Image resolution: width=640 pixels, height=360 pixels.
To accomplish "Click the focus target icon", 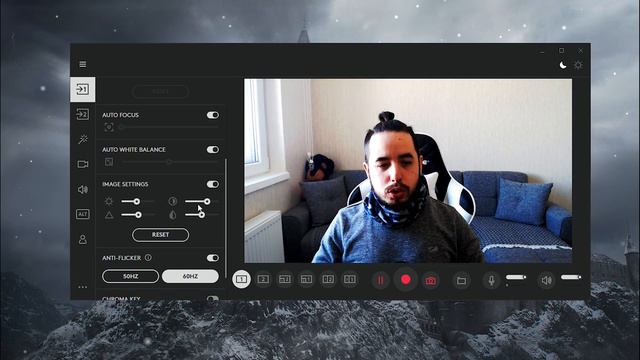I will click(x=109, y=127).
